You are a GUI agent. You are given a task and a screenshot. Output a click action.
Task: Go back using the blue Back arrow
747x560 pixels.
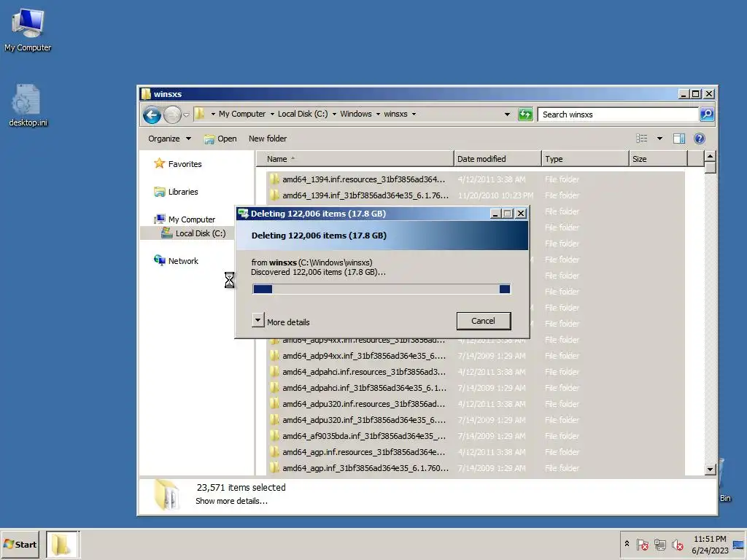pyautogui.click(x=152, y=114)
